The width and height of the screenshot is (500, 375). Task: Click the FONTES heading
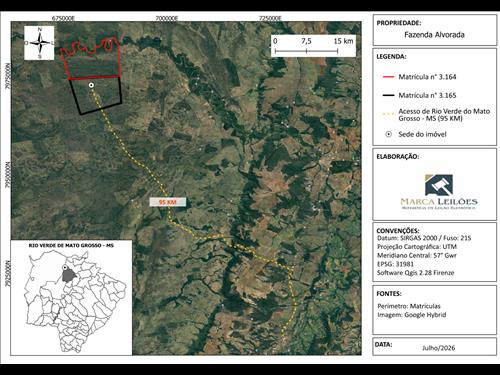(389, 294)
